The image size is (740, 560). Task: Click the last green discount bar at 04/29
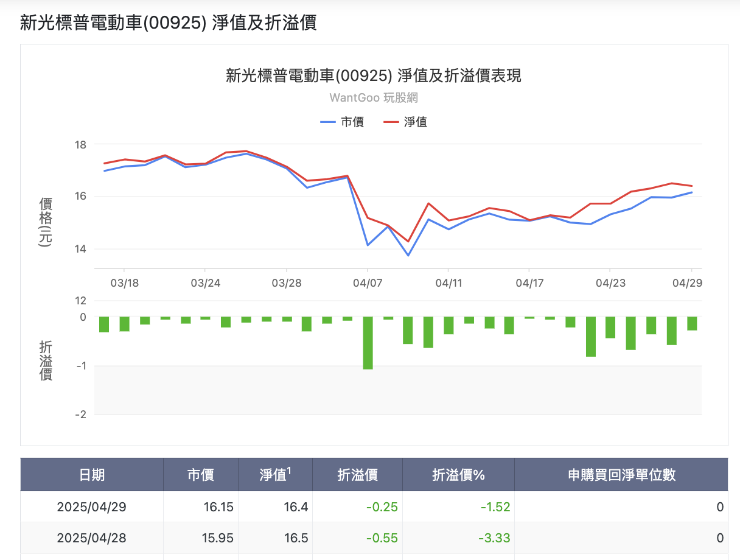pyautogui.click(x=692, y=323)
